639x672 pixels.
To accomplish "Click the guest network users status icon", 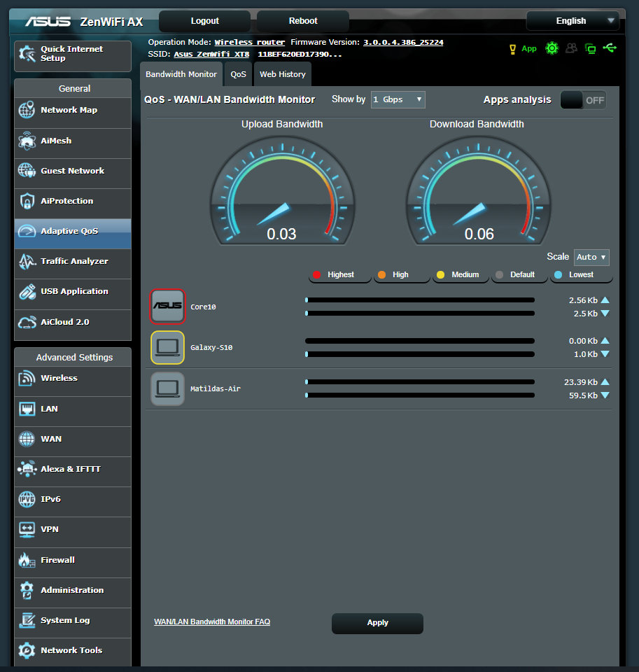I will 571,48.
